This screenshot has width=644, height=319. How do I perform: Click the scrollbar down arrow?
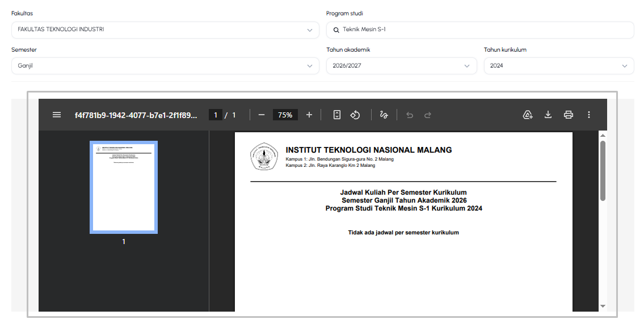pos(603,306)
